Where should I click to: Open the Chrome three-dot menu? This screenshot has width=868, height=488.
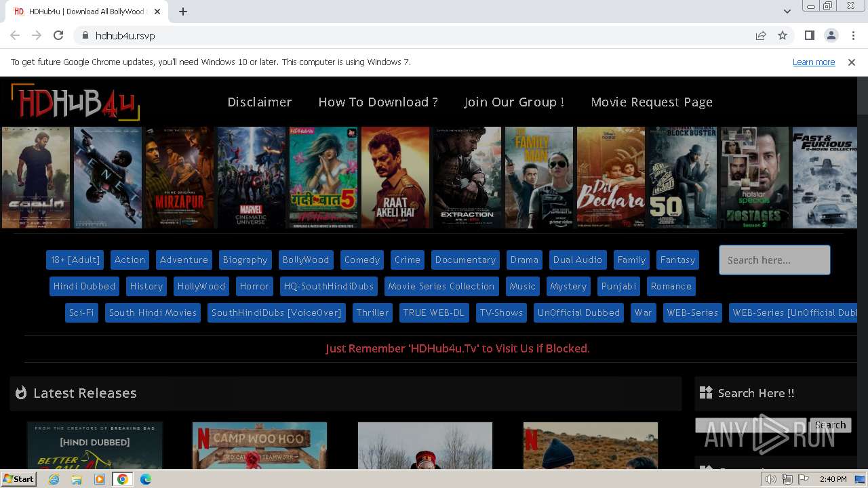(x=852, y=35)
